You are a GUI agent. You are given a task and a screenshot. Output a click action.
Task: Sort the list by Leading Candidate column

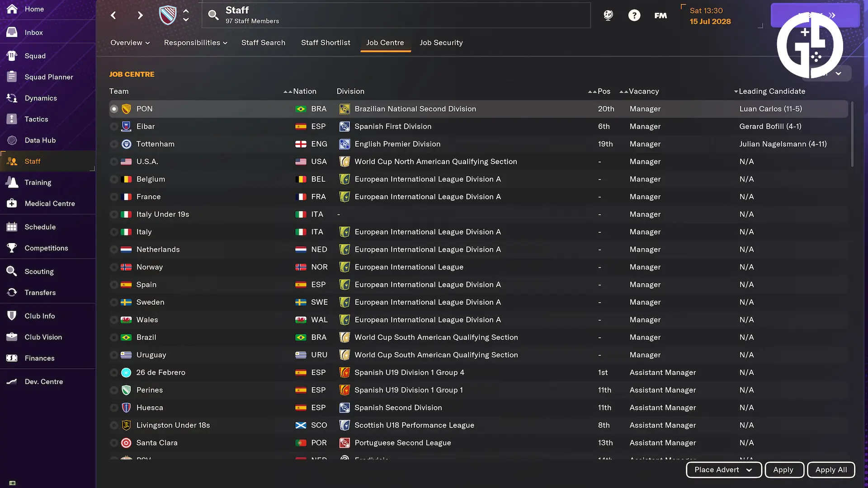pyautogui.click(x=772, y=91)
